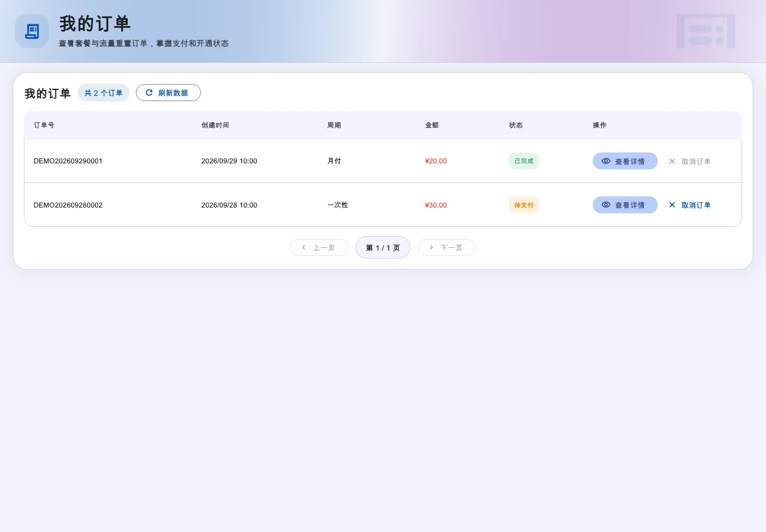Click the 金额 column header
This screenshot has height=532, width=766.
pyautogui.click(x=432, y=125)
